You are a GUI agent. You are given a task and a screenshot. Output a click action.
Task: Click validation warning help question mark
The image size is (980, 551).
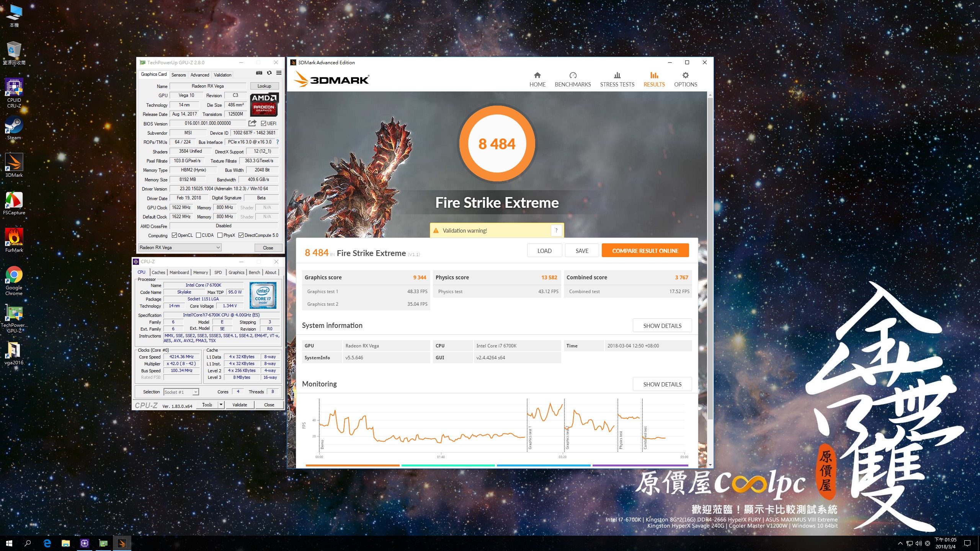click(x=556, y=230)
